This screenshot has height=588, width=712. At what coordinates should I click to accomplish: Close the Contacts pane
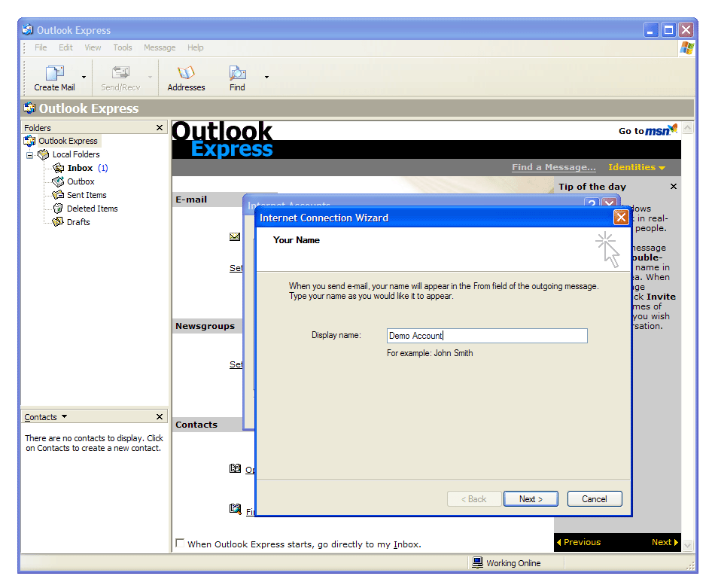160,417
